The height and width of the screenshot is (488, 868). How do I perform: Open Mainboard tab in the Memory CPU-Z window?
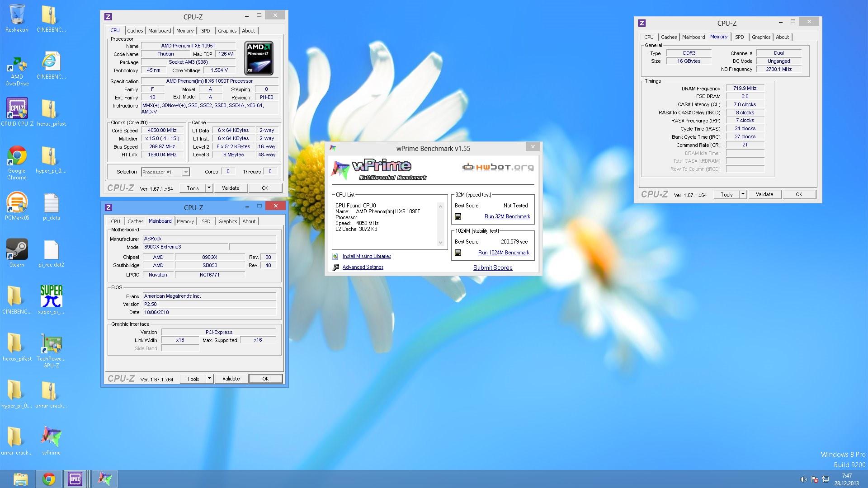pyautogui.click(x=693, y=37)
